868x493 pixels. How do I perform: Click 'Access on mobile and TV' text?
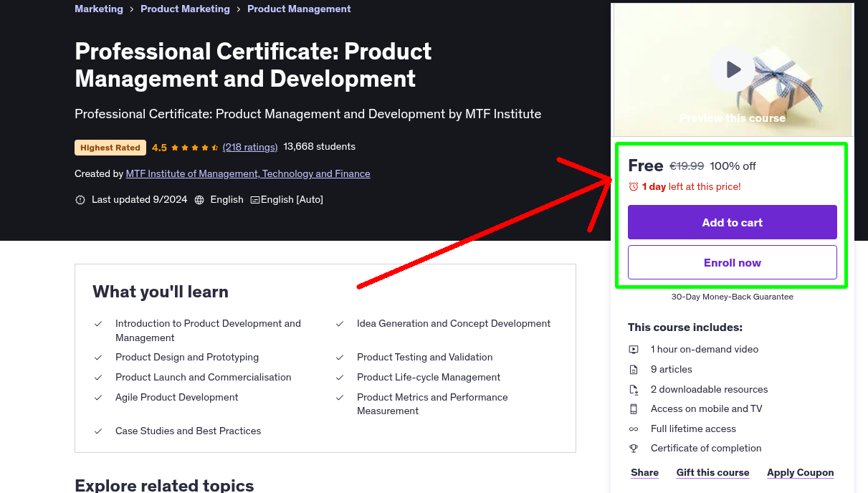(x=707, y=409)
